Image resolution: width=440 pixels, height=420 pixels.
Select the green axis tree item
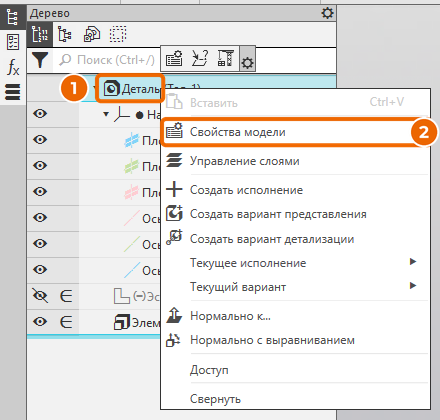[142, 244]
